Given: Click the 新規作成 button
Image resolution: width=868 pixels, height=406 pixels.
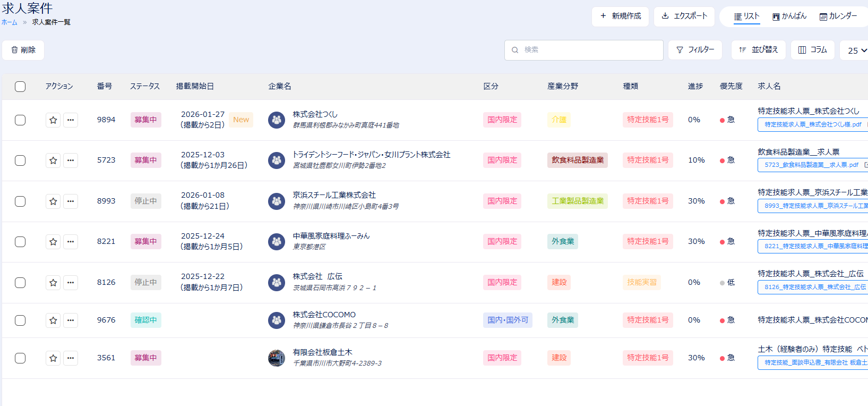Looking at the screenshot, I should pos(620,16).
